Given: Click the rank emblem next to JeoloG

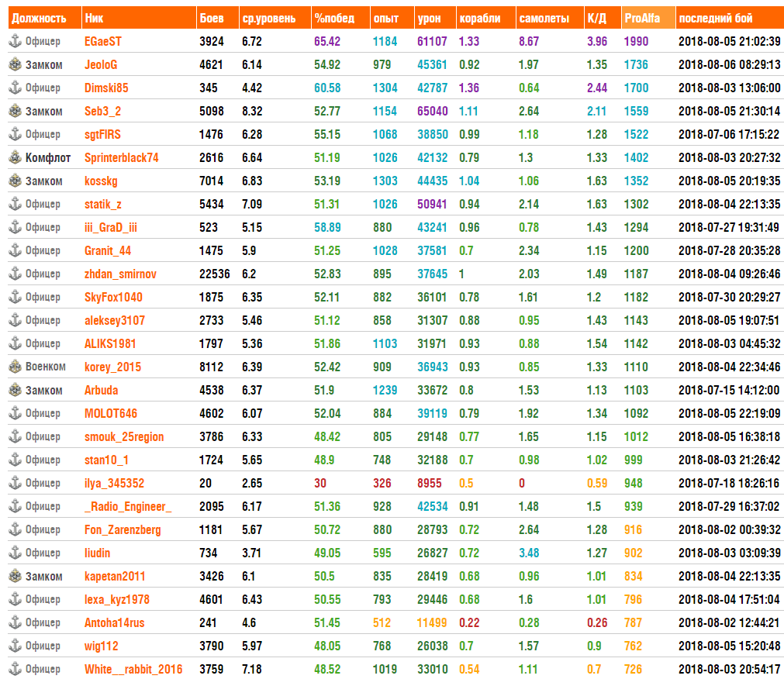Looking at the screenshot, I should 15,64.
